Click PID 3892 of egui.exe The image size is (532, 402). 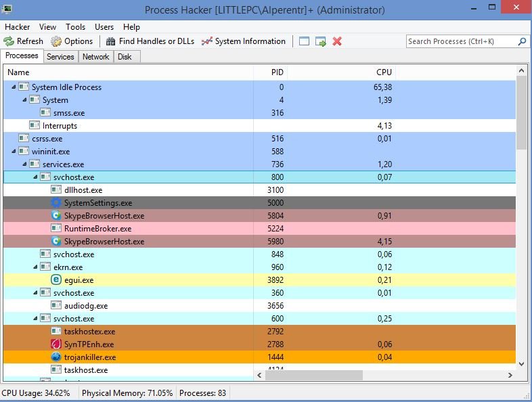[x=275, y=280]
